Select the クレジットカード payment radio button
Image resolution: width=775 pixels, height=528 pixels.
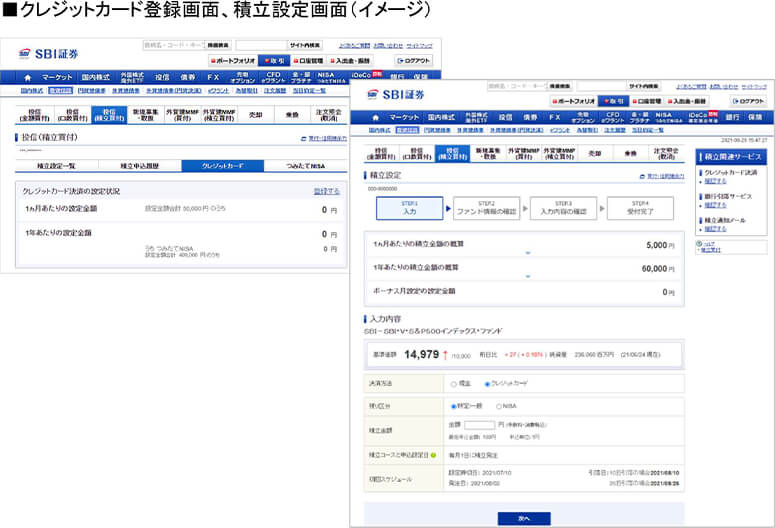click(x=487, y=384)
